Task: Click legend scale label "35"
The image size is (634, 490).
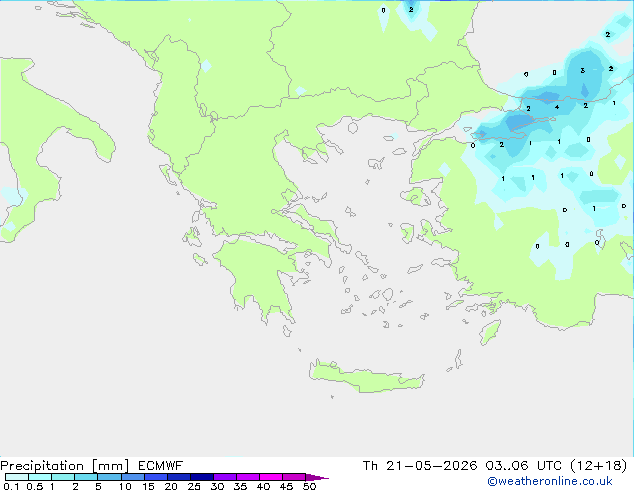Action: point(240,486)
